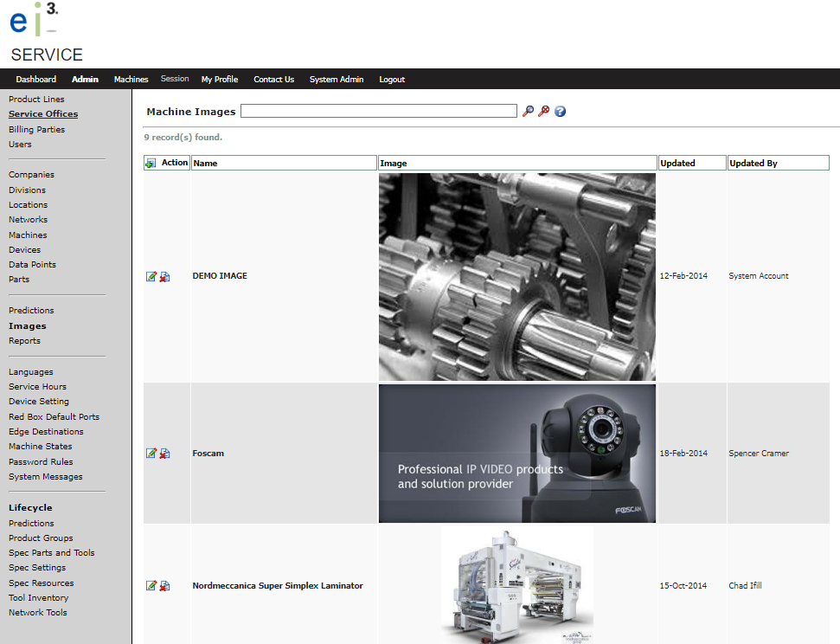Screen dimensions: 840x644
Task: Click the Image column header
Action: pos(517,163)
